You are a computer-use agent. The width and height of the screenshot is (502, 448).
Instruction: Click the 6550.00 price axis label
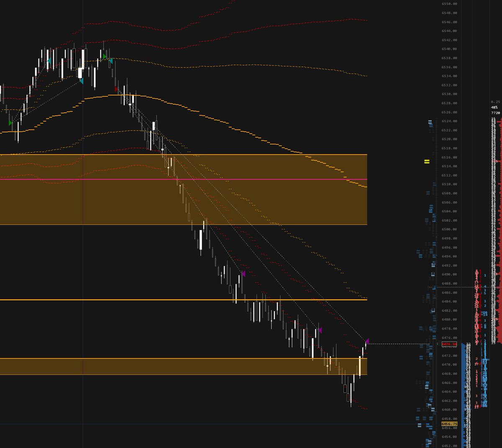click(449, 4)
